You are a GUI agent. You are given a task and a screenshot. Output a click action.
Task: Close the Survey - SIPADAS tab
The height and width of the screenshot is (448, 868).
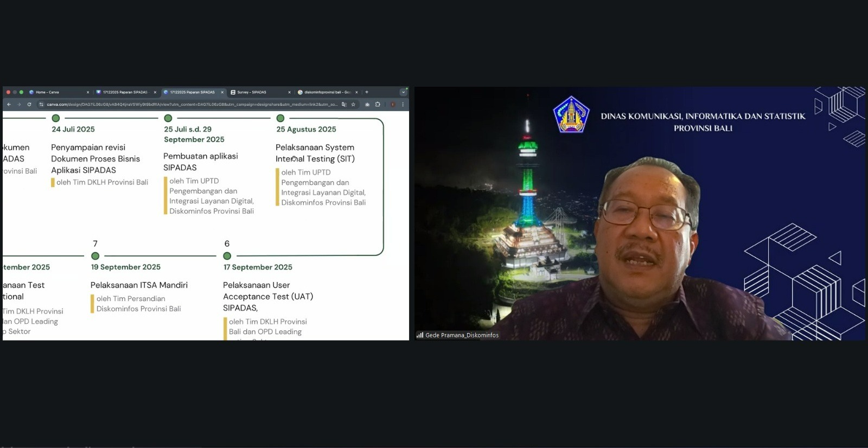point(289,92)
